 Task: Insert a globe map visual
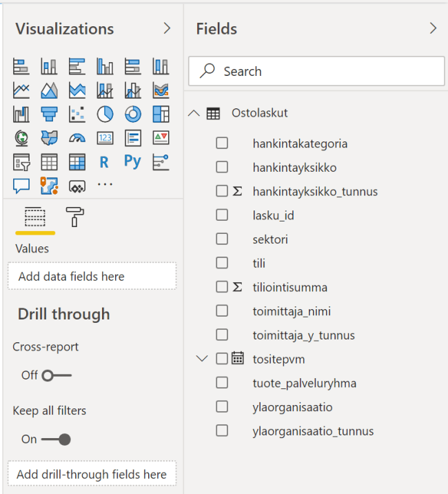tap(21, 138)
